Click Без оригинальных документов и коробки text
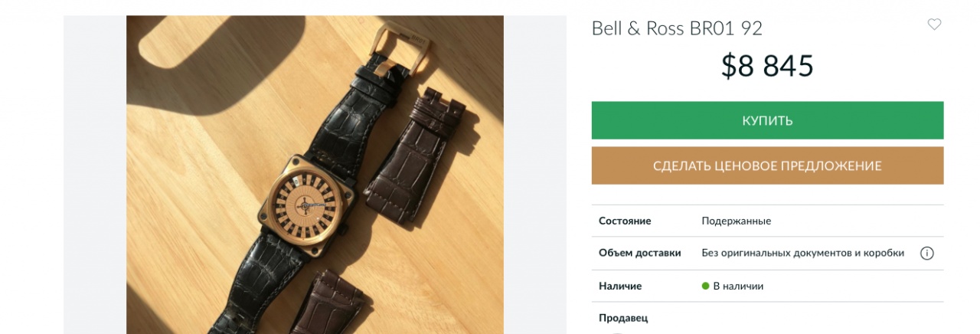Screen dimensions: 980x334 click(802, 253)
